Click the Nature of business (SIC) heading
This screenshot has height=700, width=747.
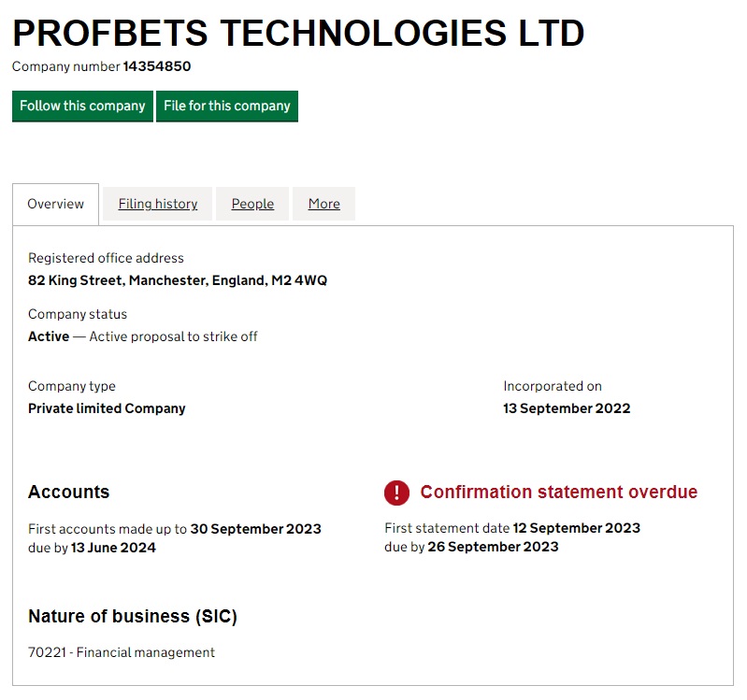(133, 617)
